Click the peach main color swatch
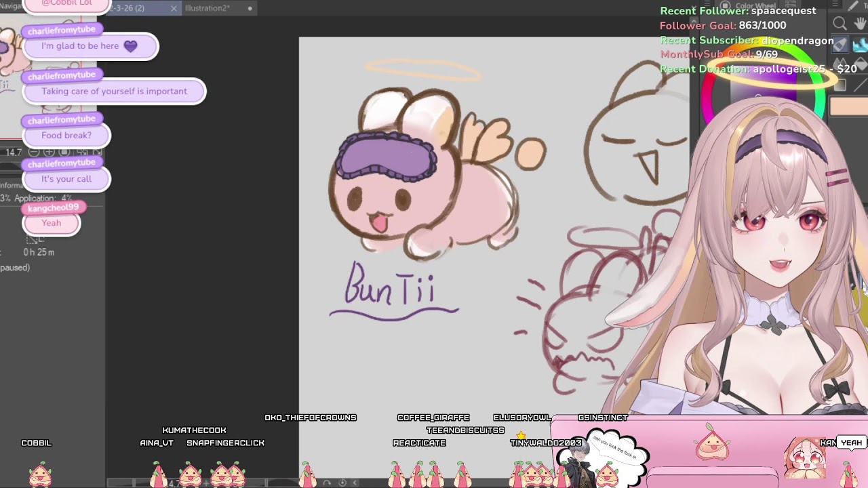 click(x=849, y=106)
